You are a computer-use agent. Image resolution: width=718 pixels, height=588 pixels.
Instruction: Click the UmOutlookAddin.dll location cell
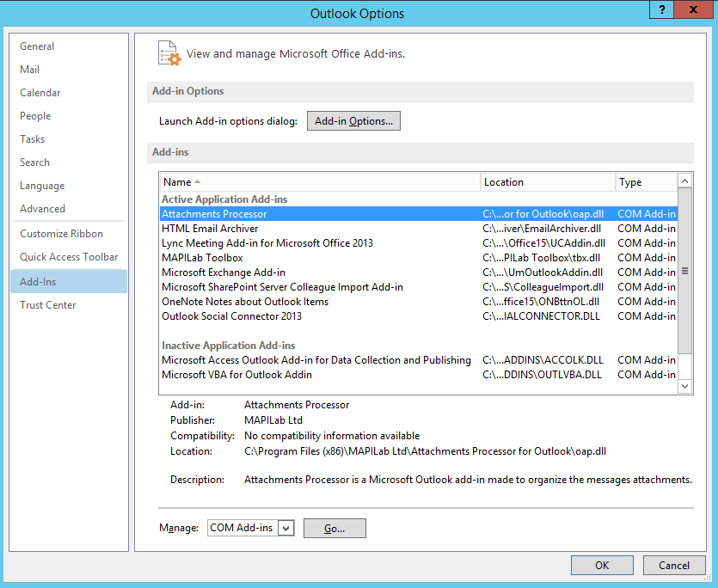543,273
